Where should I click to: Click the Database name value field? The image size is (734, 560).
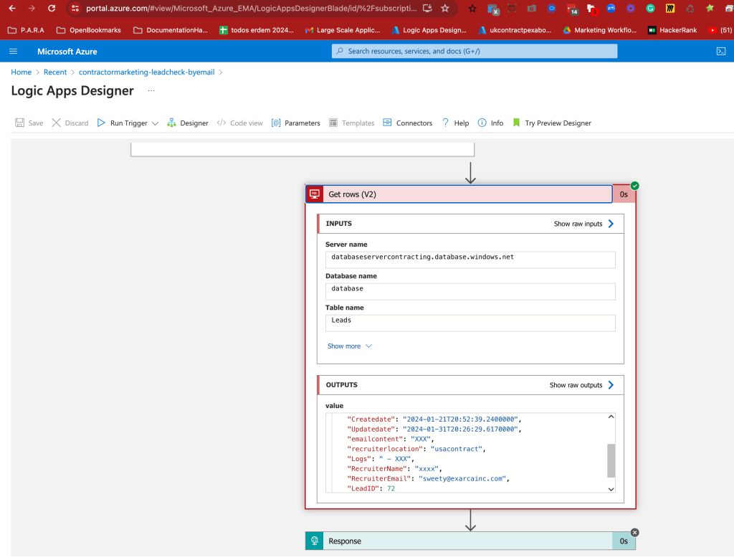470,291
